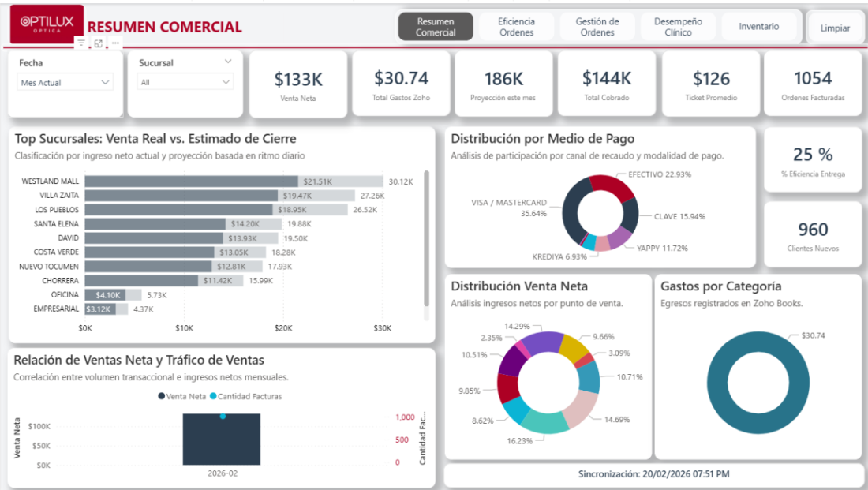Viewport: 868px width, 490px height.
Task: Click the Limpiar button
Action: (x=835, y=28)
